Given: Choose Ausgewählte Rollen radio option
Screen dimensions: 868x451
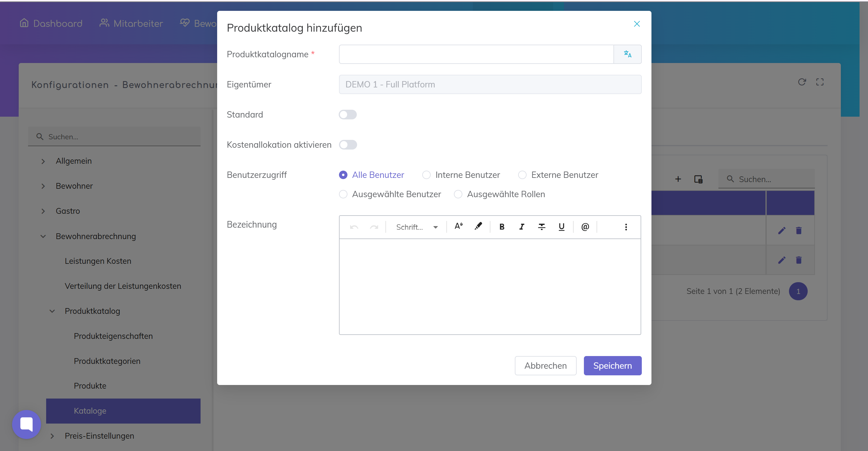Looking at the screenshot, I should point(458,194).
